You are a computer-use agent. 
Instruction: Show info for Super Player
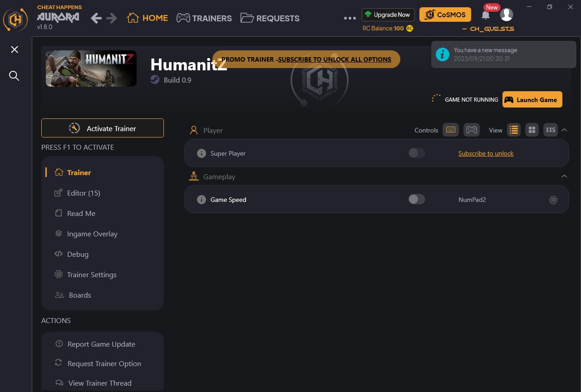tap(202, 153)
